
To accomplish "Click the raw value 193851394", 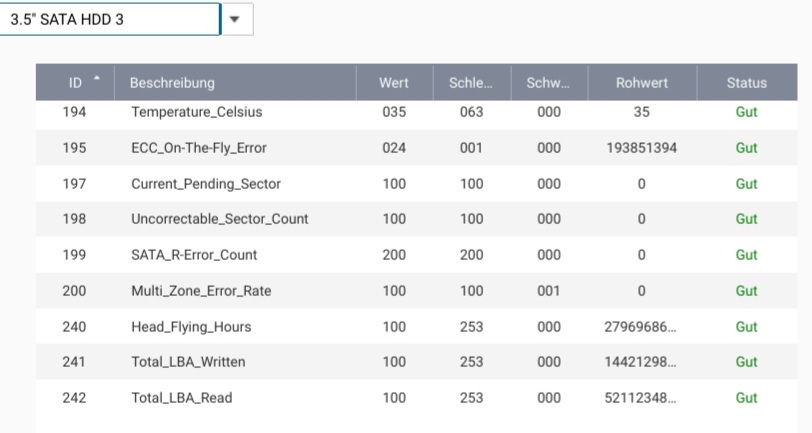I will pos(641,148).
